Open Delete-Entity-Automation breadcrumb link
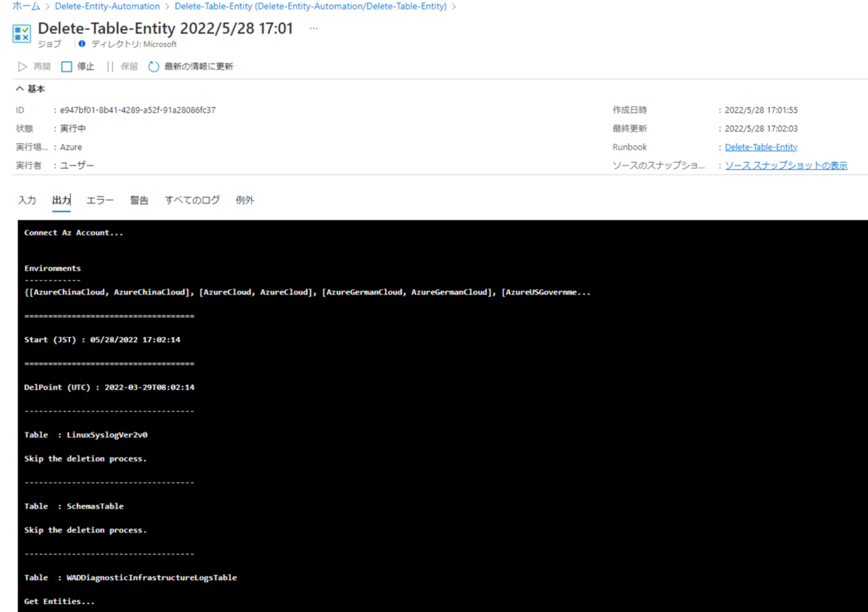868x612 pixels. click(107, 6)
